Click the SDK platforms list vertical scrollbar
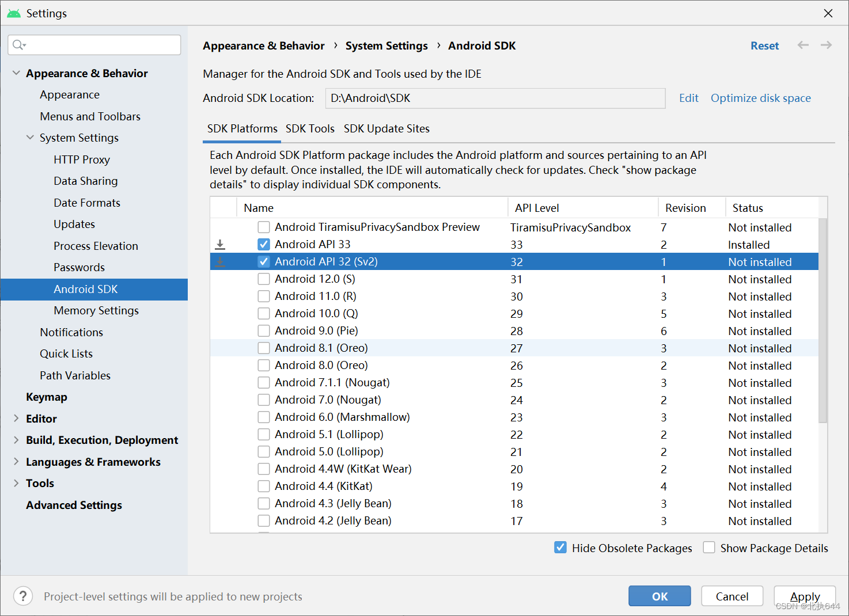This screenshot has height=616, width=849. point(823,320)
